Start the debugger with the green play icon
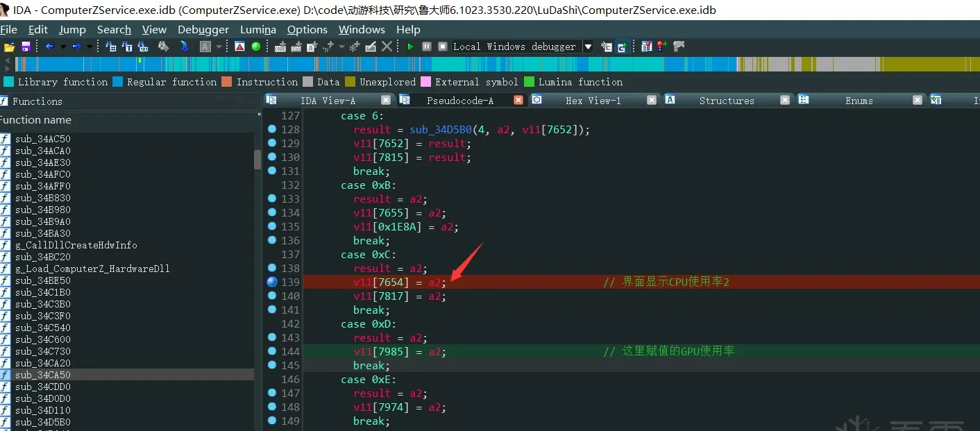The width and height of the screenshot is (980, 431). [x=410, y=47]
